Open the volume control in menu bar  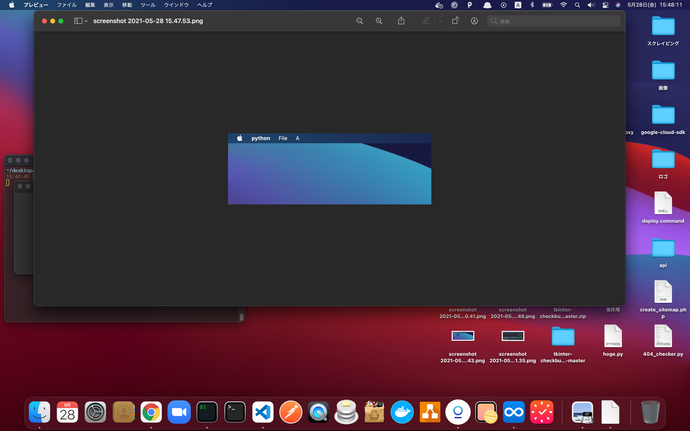[x=591, y=5]
